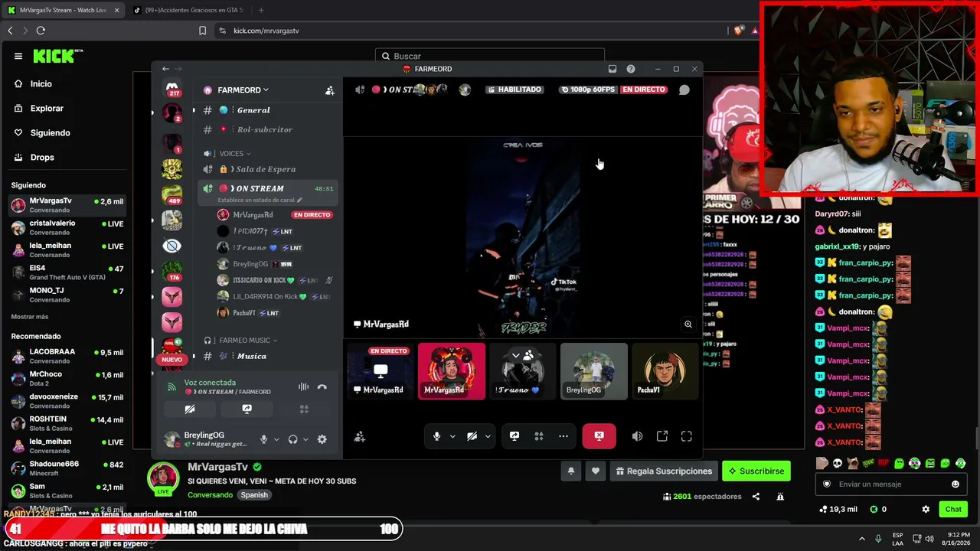Click Mostrar más in following list
Viewport: 980px width, 551px height.
click(30, 317)
